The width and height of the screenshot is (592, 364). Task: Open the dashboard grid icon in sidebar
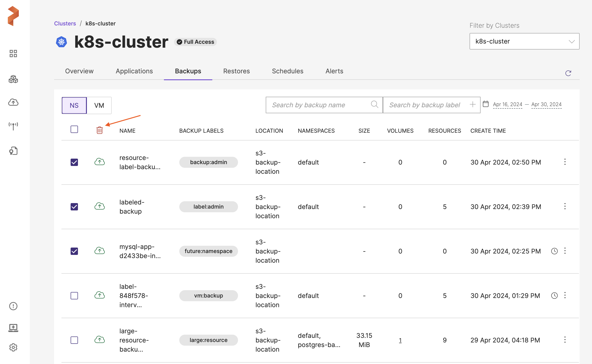tap(13, 53)
